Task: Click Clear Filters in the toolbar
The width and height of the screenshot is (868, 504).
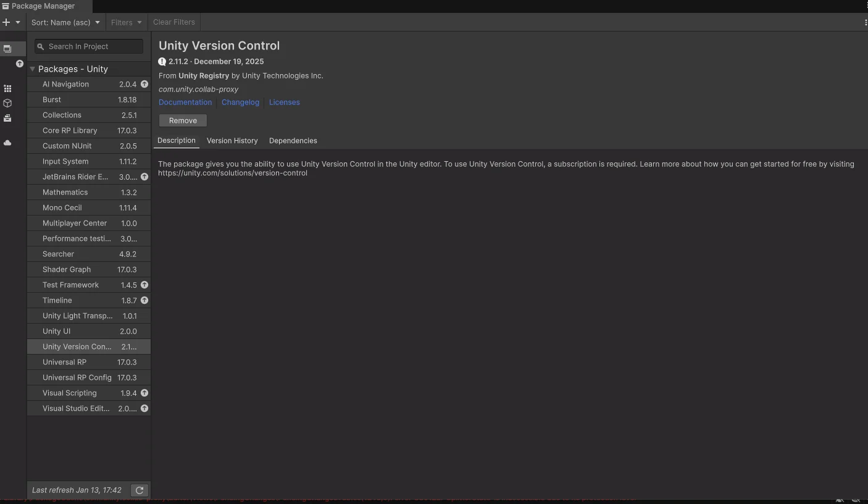Action: (x=174, y=22)
